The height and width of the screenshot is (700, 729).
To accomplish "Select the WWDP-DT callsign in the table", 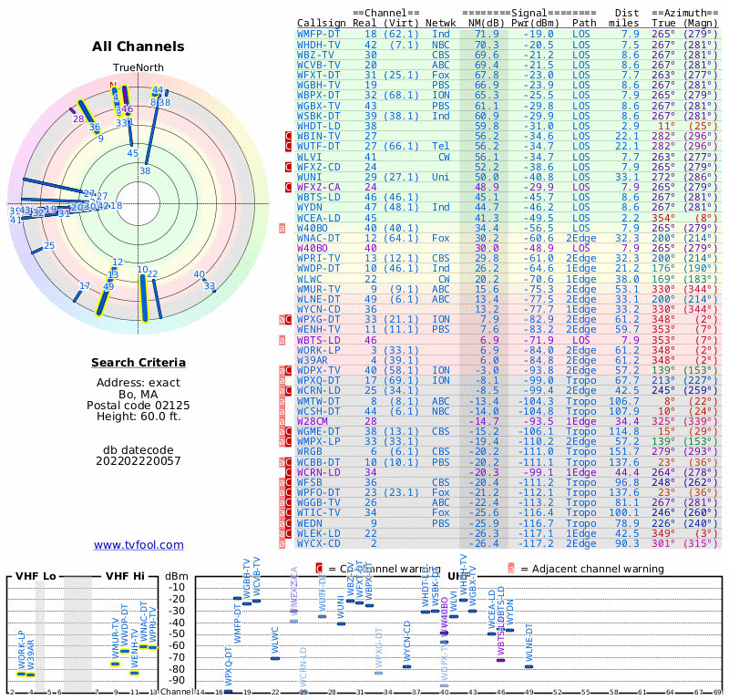I will (318, 269).
